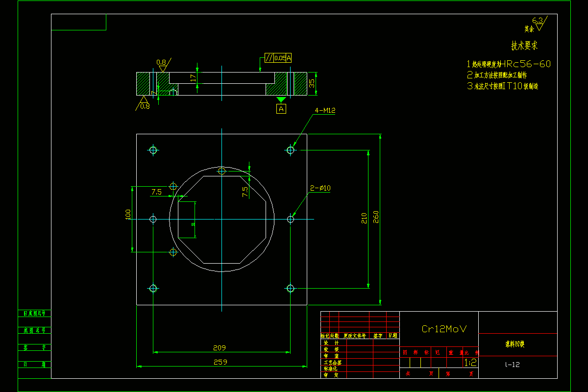The image size is (588, 392).
Task: Click the 260 overall height dimension
Action: 376,217
